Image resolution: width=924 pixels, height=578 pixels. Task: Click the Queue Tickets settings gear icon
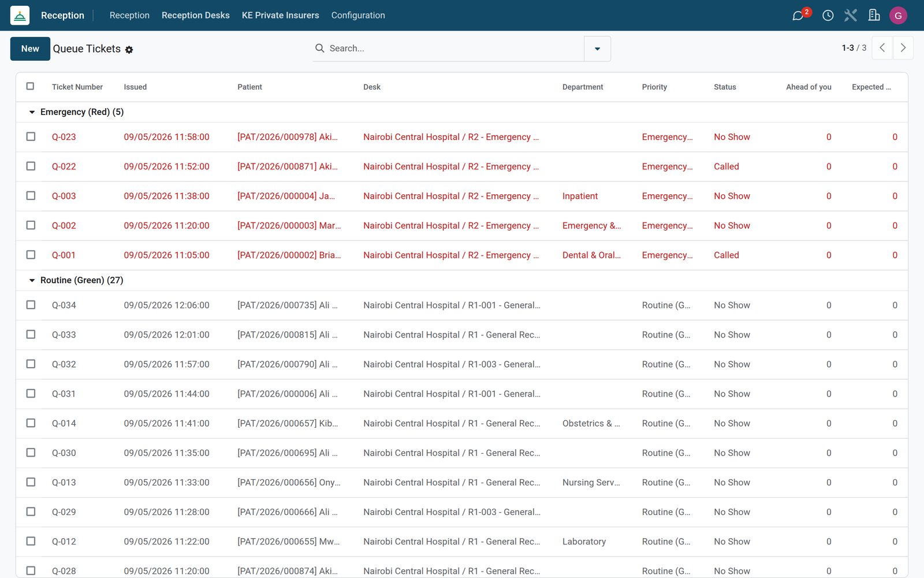[x=129, y=50]
